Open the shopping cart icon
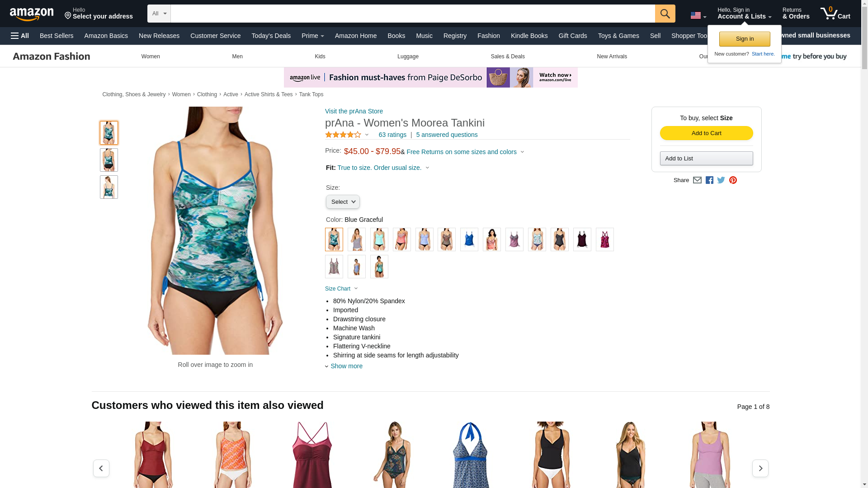The height and width of the screenshot is (488, 868). (835, 13)
